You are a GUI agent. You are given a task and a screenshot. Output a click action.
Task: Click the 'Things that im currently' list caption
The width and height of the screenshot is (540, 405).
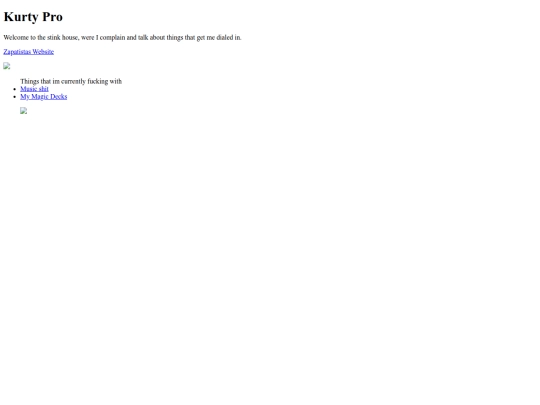click(x=71, y=81)
